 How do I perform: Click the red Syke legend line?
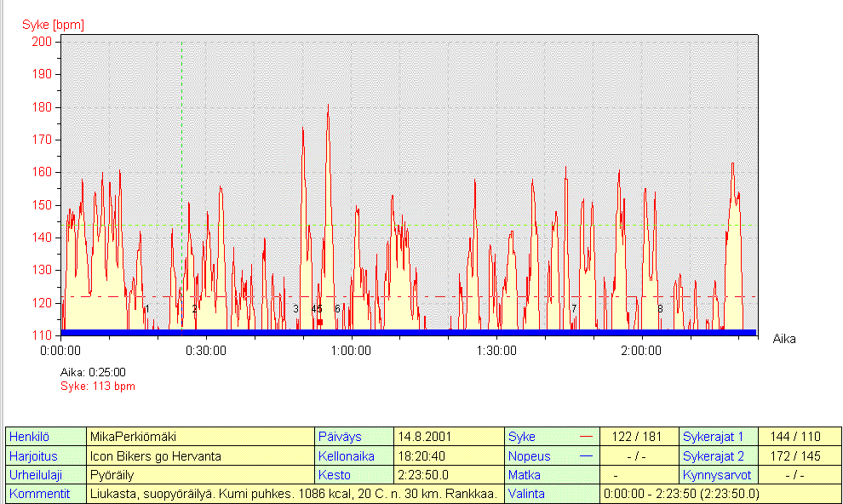tap(585, 437)
